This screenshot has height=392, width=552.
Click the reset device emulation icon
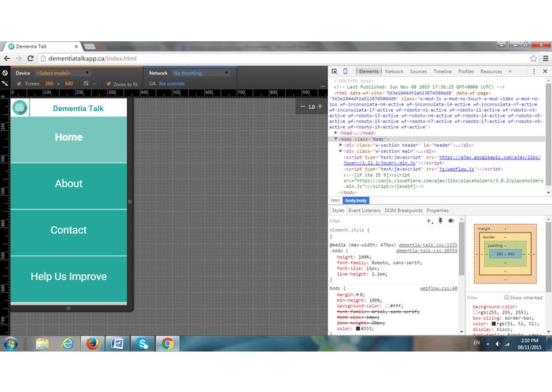click(5, 73)
